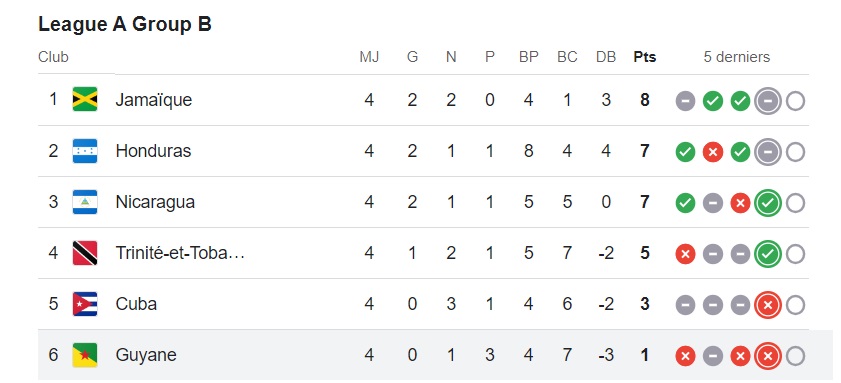Open the Honduras team link
The image size is (841, 383).
pyautogui.click(x=153, y=151)
